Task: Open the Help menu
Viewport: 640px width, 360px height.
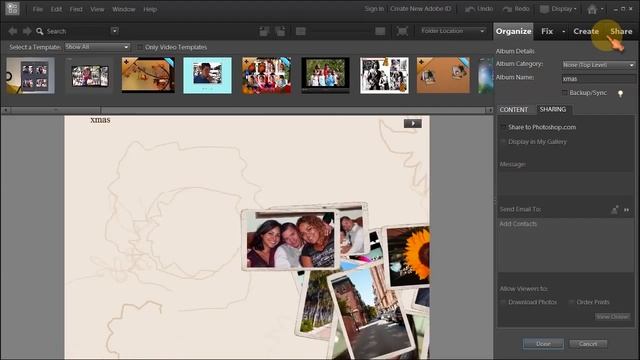Action: (x=150, y=9)
